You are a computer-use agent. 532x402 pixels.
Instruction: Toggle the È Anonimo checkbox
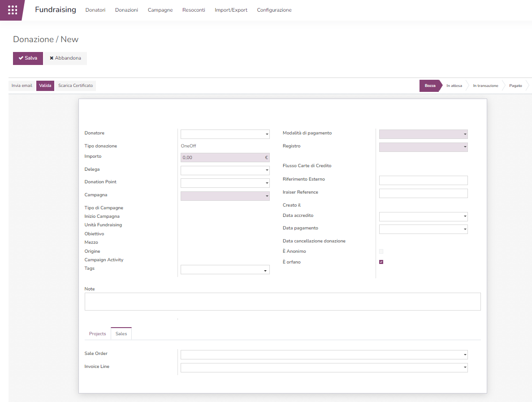(381, 251)
